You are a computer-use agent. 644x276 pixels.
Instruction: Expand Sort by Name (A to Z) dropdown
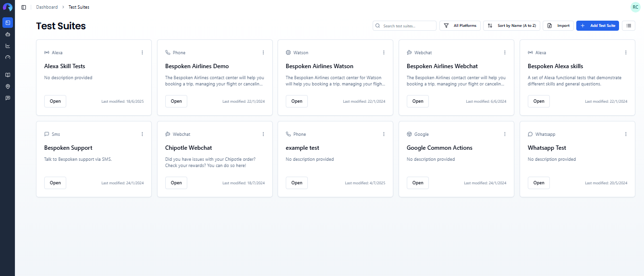(x=512, y=25)
